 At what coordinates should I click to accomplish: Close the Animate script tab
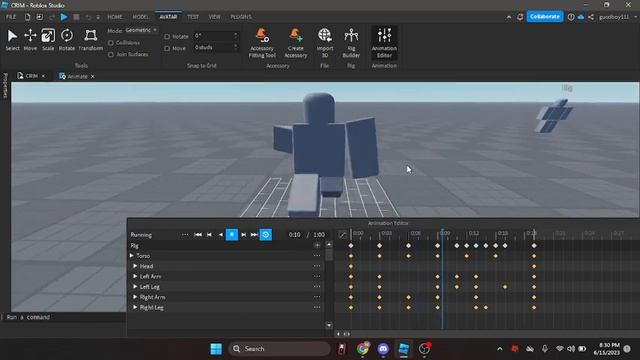click(93, 76)
